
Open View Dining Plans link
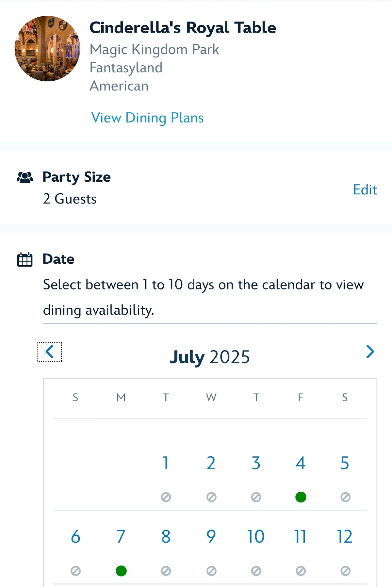(x=147, y=118)
